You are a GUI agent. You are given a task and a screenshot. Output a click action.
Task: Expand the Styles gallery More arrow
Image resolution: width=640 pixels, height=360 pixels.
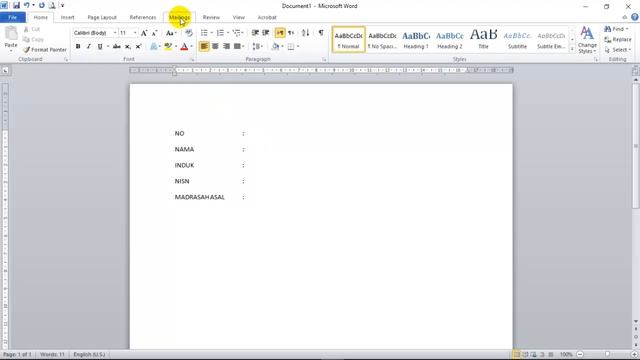(572, 49)
